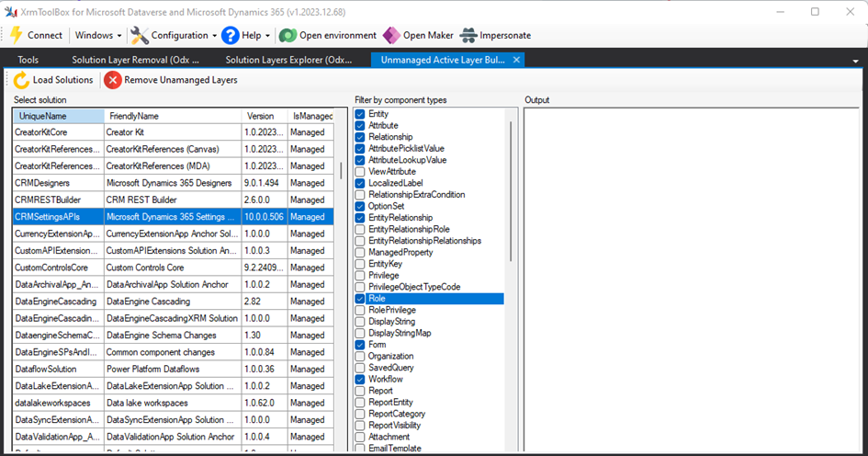This screenshot has width=868, height=456.
Task: Check the RelationshipExtraCondition checkbox
Action: click(x=360, y=195)
